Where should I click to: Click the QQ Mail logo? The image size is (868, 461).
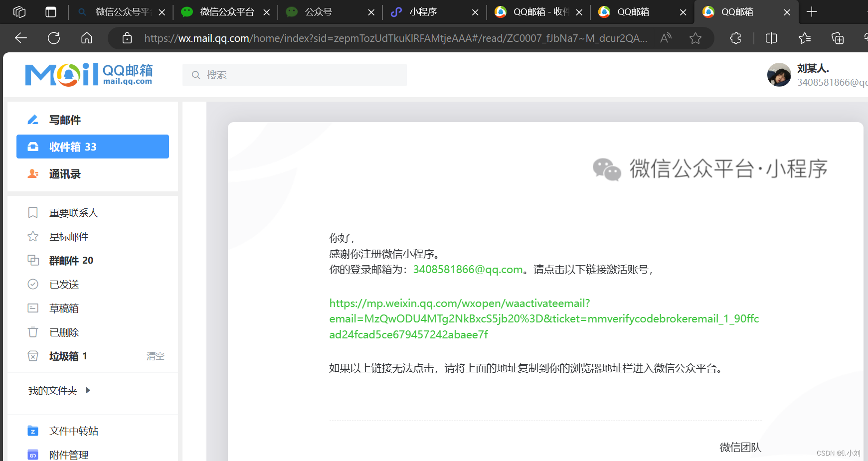pos(89,75)
